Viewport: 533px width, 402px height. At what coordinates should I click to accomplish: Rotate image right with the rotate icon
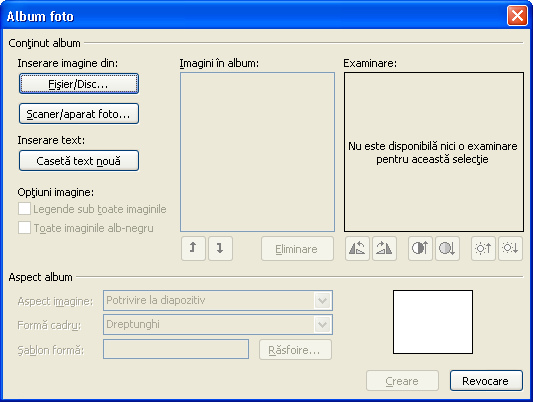pos(384,249)
